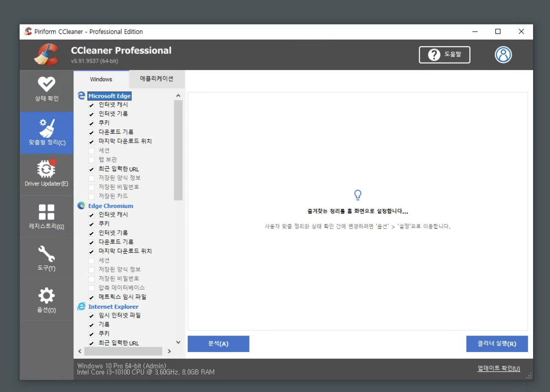Screen dimensions: 550x392
Task: Click the small CCleaner title bar icon
Action: click(x=28, y=32)
